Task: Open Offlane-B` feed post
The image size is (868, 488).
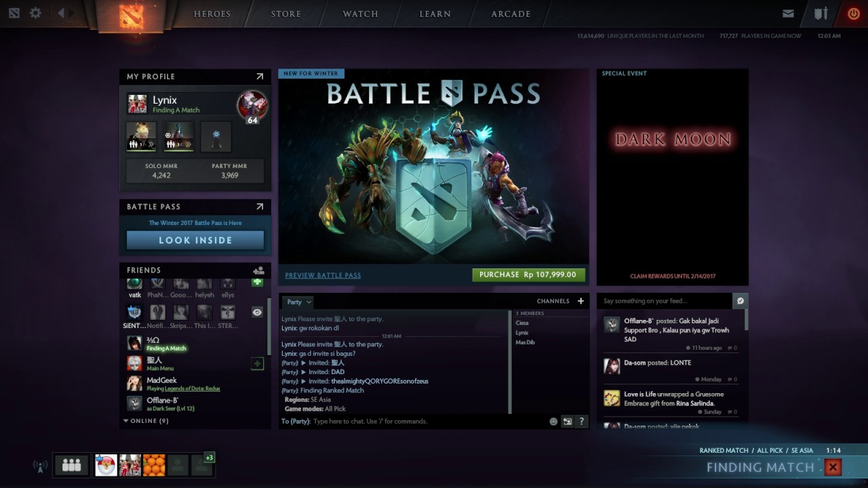Action: coord(670,334)
